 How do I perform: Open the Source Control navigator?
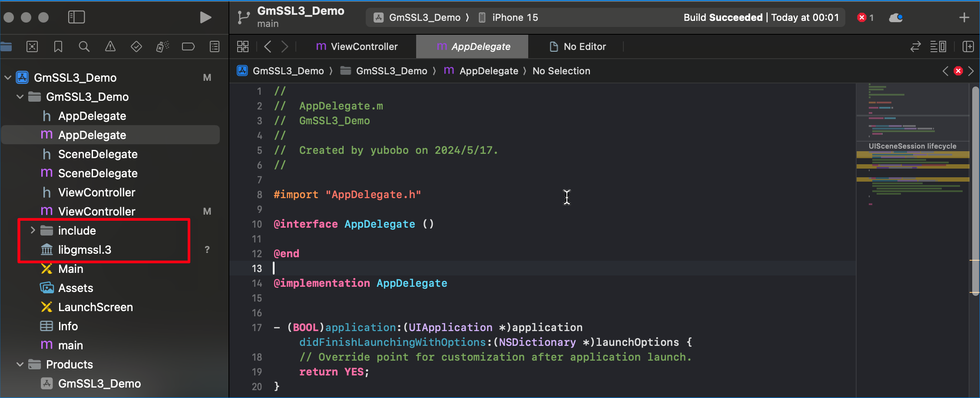pyautogui.click(x=32, y=46)
